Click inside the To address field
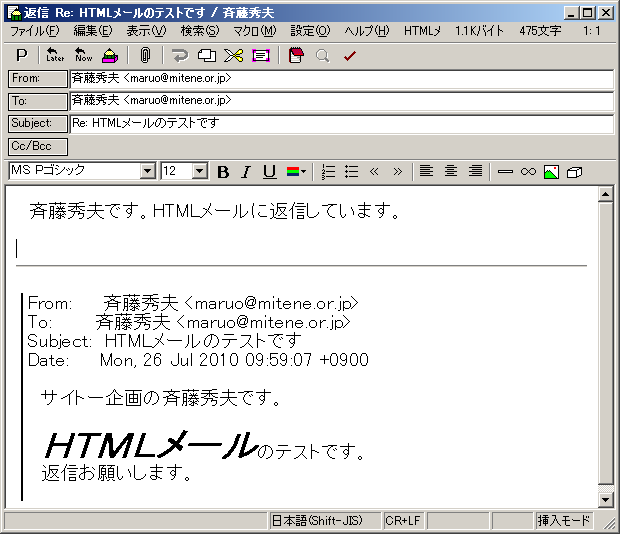620x534 pixels. (342, 101)
